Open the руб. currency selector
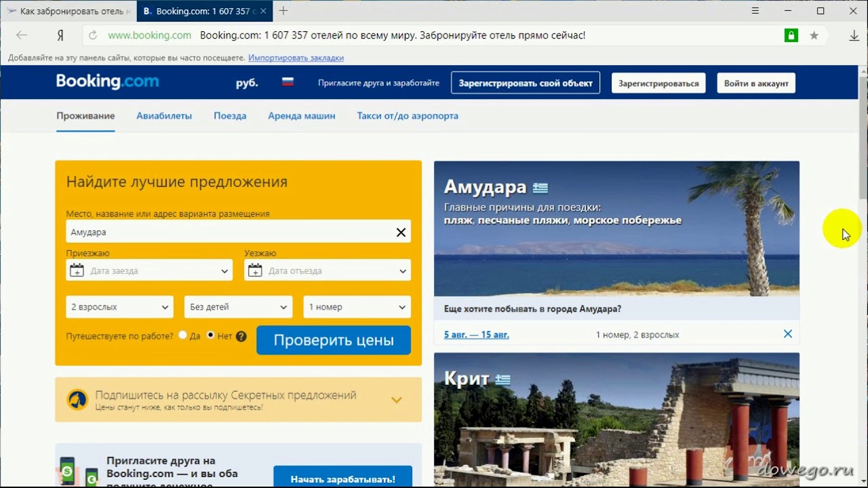The image size is (868, 488). pyautogui.click(x=247, y=83)
